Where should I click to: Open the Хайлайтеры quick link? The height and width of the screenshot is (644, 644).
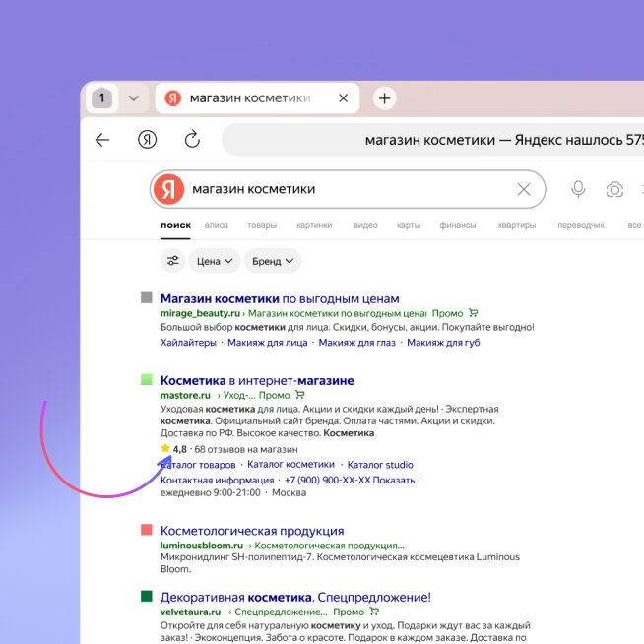click(x=188, y=343)
